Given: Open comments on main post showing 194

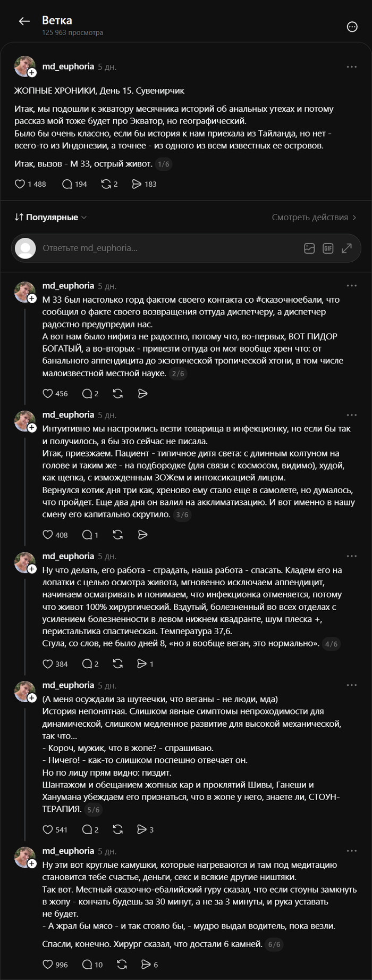Looking at the screenshot, I should 74,184.
